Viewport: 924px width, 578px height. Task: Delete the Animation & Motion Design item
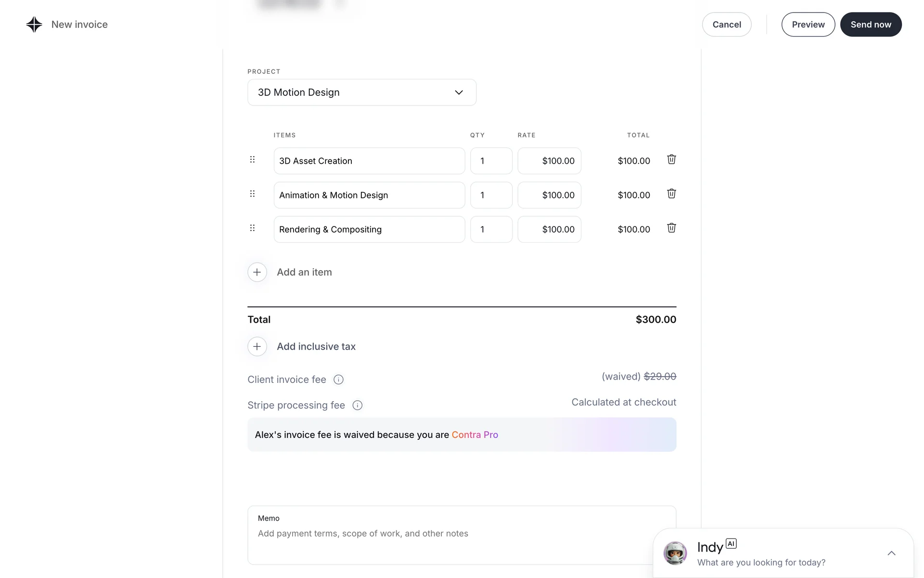pos(671,194)
